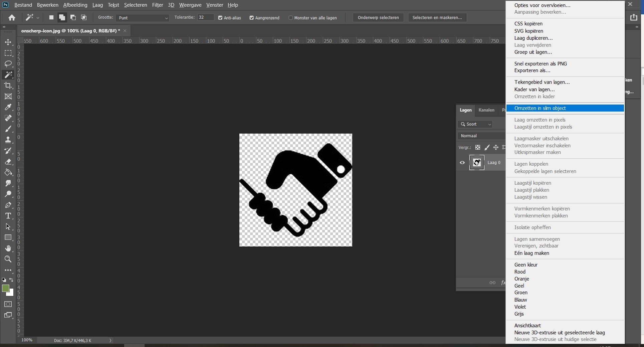Viewport: 644px width, 347px height.
Task: Select the Rectangle shape tool
Action: point(8,237)
